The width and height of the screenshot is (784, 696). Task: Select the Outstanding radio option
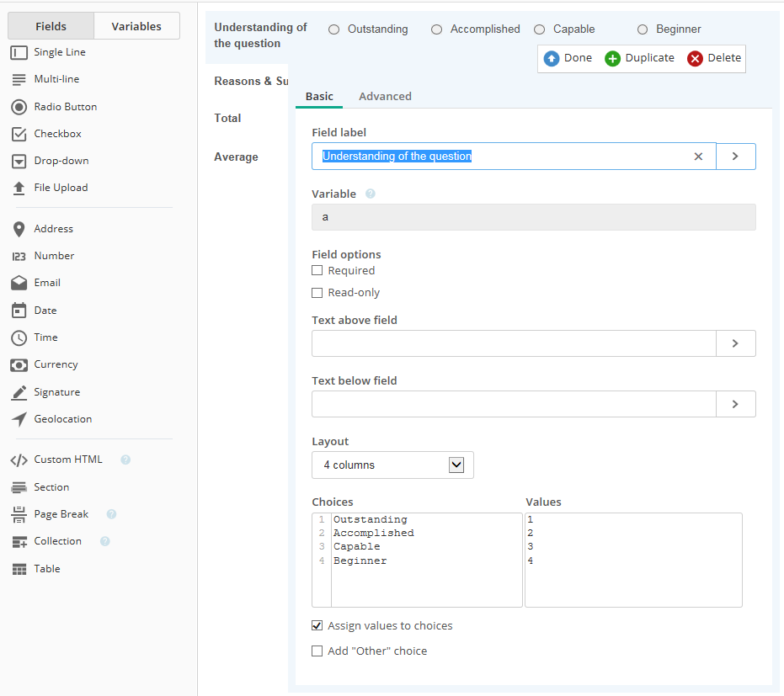click(x=333, y=29)
